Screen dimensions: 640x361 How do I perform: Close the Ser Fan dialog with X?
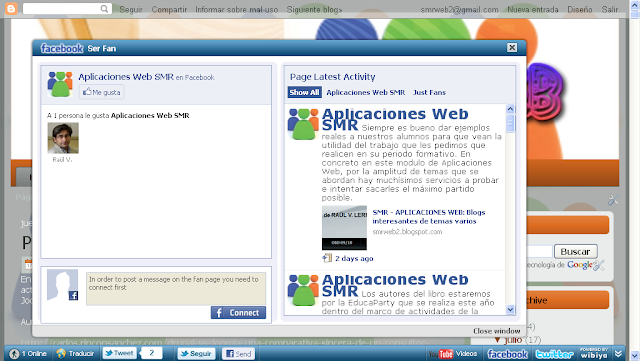512,48
